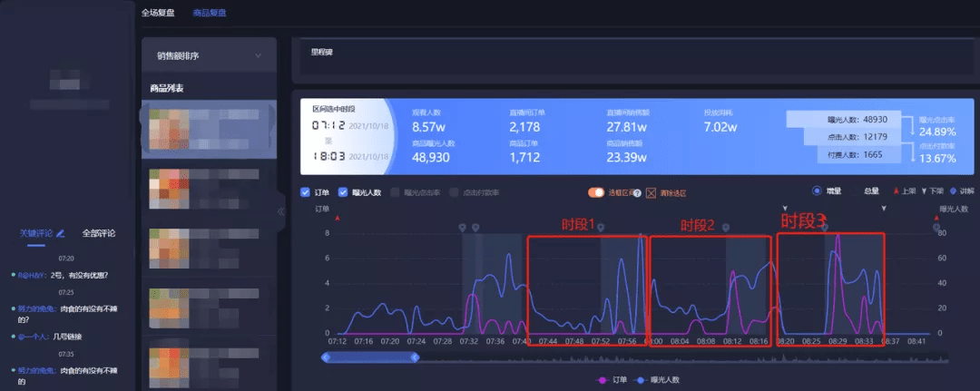Click the 清除选区 clear selection icon
This screenshot has width=980, height=391.
click(x=651, y=193)
